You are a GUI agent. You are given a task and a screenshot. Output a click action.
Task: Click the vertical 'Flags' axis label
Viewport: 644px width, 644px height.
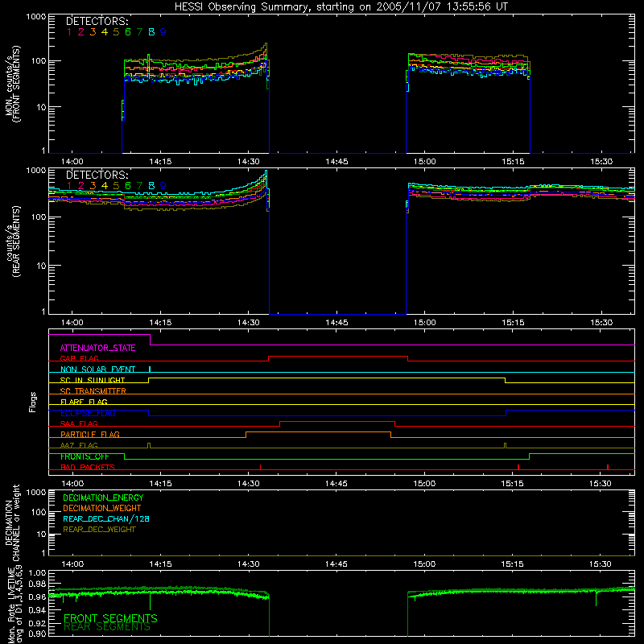pos(33,402)
